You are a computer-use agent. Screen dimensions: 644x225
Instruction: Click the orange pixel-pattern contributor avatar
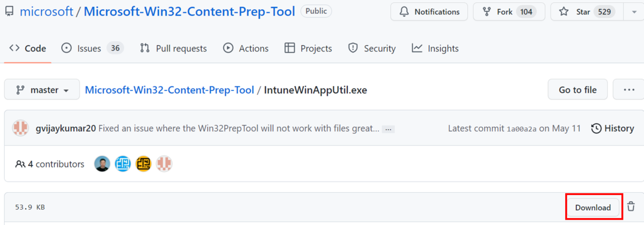143,164
